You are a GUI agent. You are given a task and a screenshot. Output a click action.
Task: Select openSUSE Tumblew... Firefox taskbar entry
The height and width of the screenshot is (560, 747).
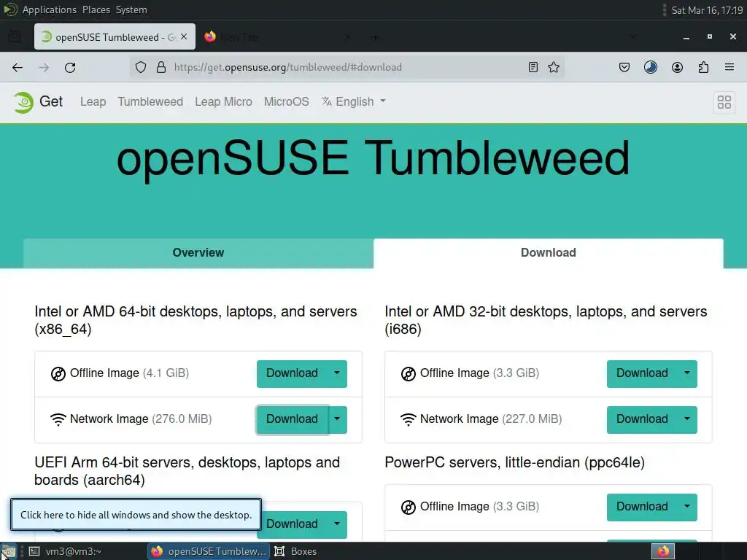coord(209,551)
